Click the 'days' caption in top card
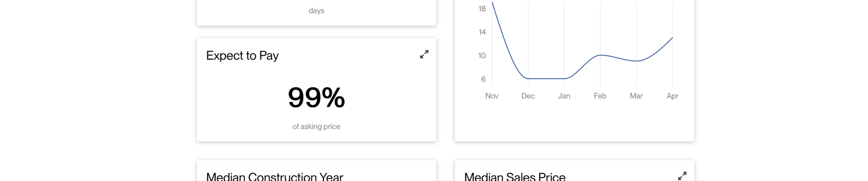This screenshot has height=181, width=868. [316, 10]
